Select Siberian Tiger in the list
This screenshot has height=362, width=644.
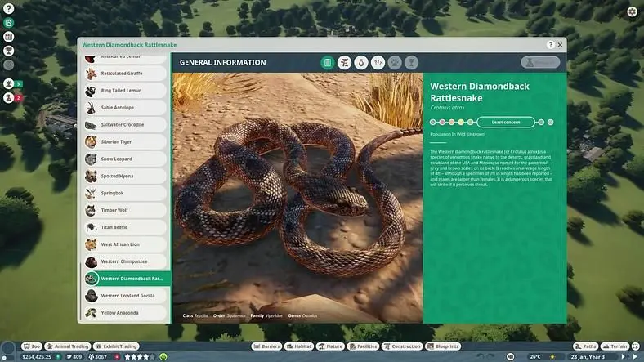[125, 141]
